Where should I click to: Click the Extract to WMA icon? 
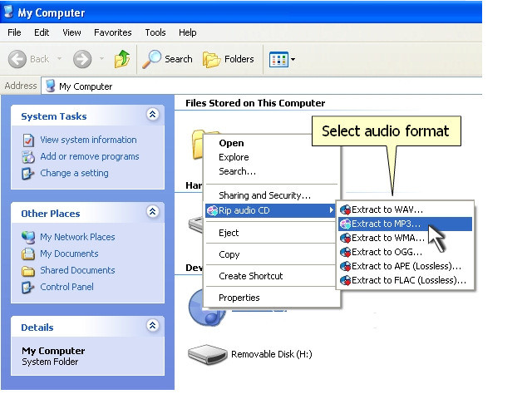click(x=346, y=239)
